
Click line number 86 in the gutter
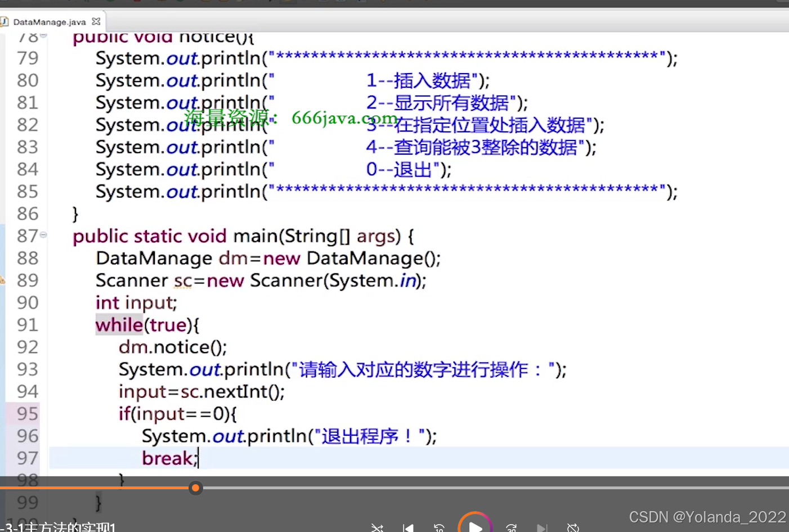tap(28, 214)
